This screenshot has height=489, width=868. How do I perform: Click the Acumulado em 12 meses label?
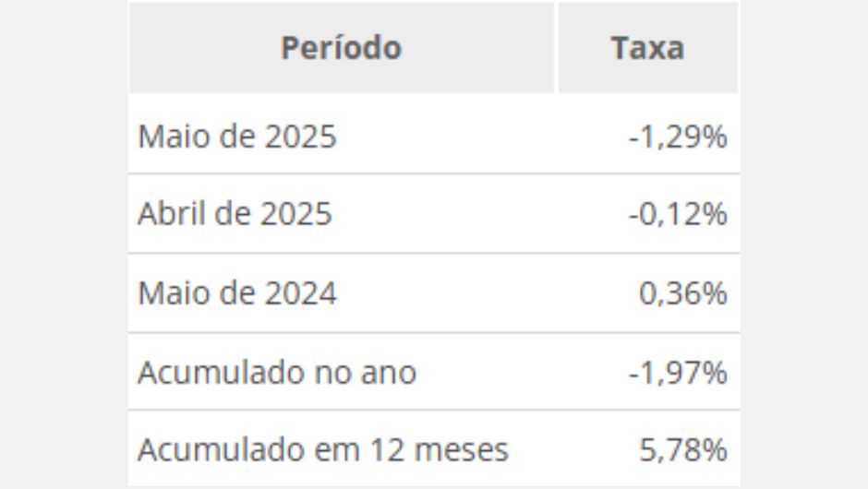point(323,449)
